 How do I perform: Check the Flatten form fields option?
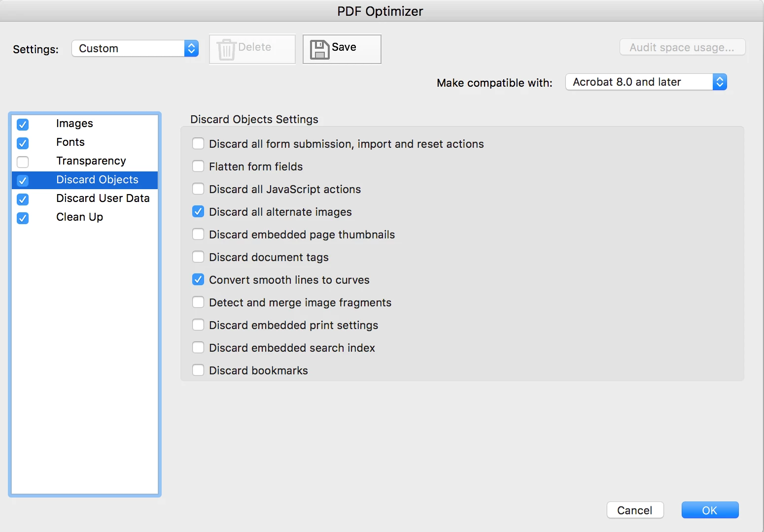click(x=198, y=166)
